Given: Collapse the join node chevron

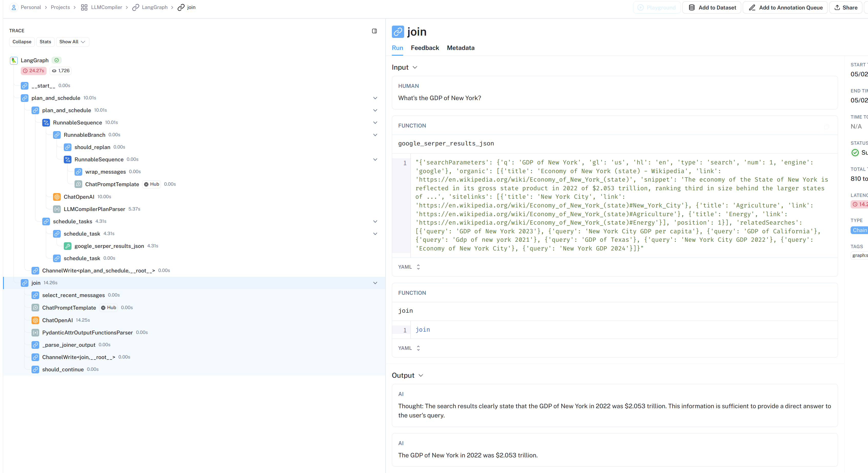Looking at the screenshot, I should pyautogui.click(x=375, y=283).
